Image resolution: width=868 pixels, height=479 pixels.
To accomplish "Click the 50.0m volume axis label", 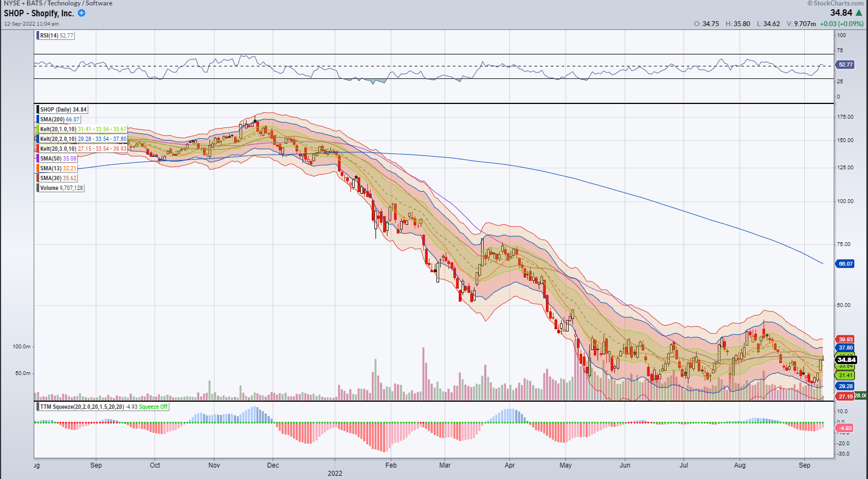I will point(23,373).
